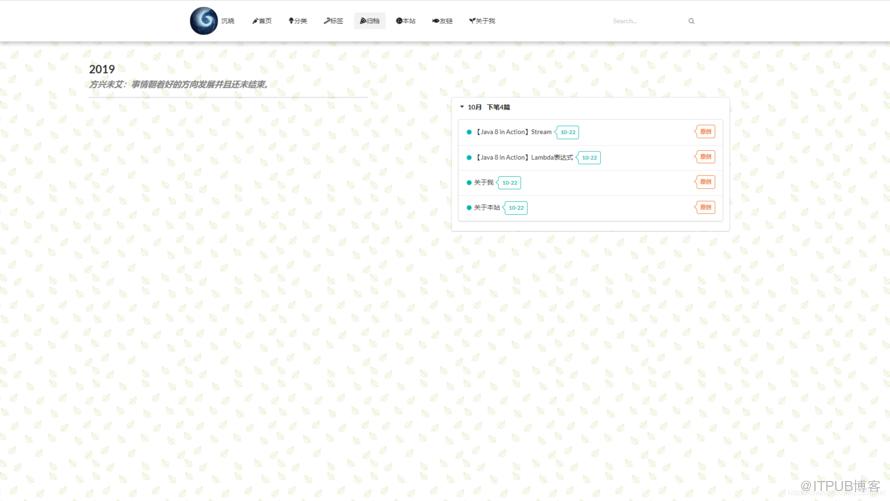Viewport: 890px width, 501px height.
Task: Click orange label on Lambda表达式 row
Action: 705,157
